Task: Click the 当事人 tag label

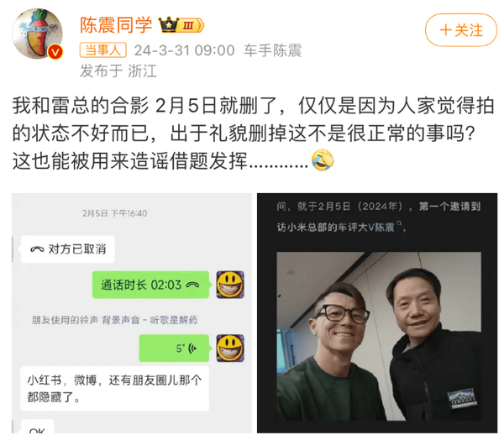Action: pyautogui.click(x=102, y=50)
